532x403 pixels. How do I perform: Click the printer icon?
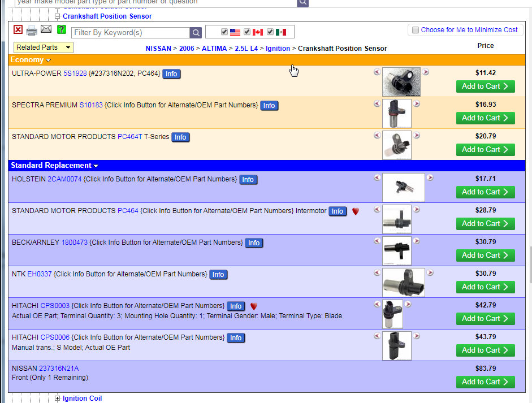(32, 31)
